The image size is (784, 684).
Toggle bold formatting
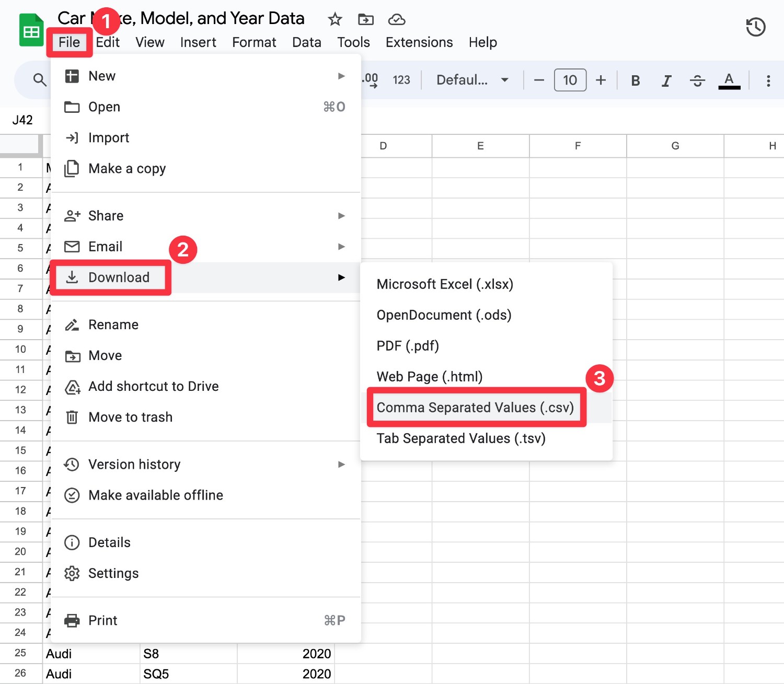coord(635,80)
